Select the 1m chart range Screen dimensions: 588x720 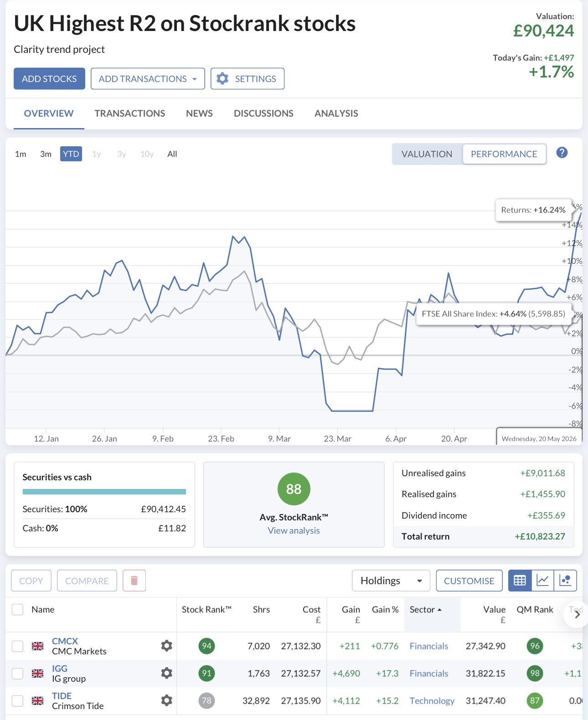point(21,154)
